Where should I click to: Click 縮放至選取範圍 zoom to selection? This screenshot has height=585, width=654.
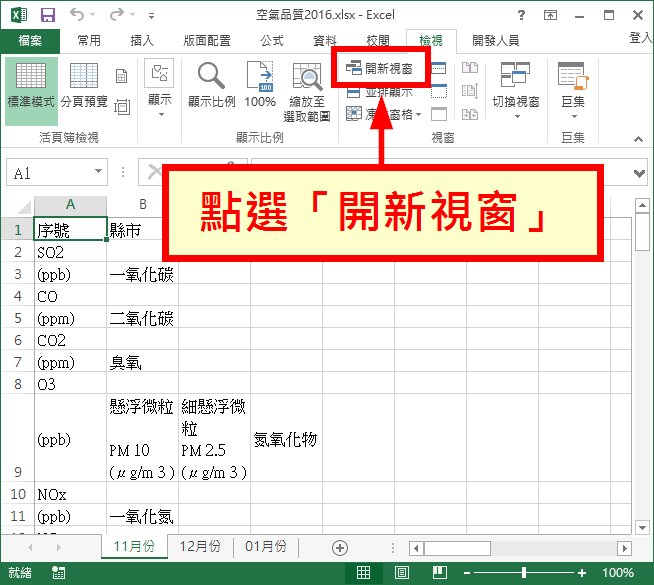tap(307, 93)
